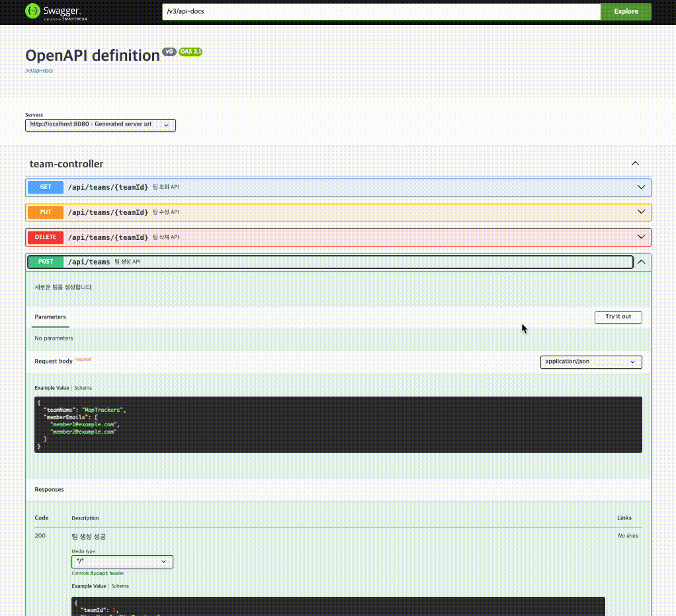Switch to request body Schema tab
The image size is (676, 616).
coord(83,388)
